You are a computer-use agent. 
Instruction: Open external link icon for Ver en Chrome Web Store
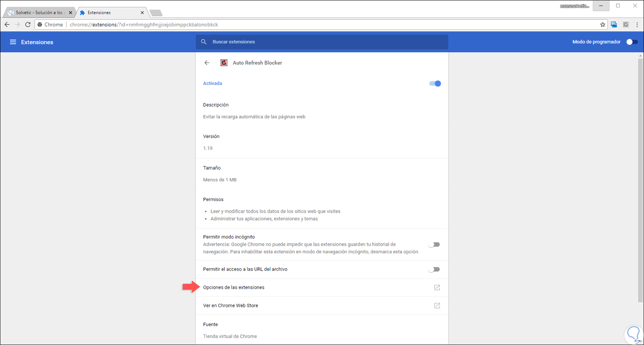click(437, 306)
